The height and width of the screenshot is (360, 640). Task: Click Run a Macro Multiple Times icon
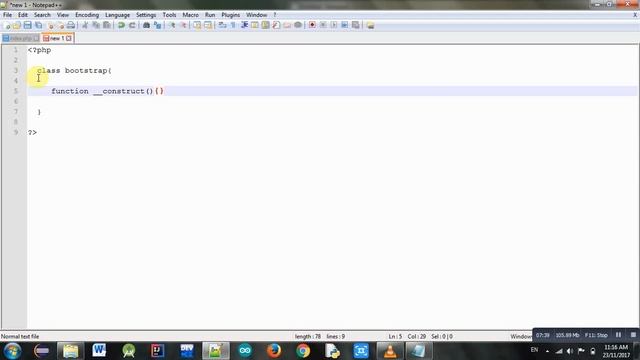coord(344,25)
